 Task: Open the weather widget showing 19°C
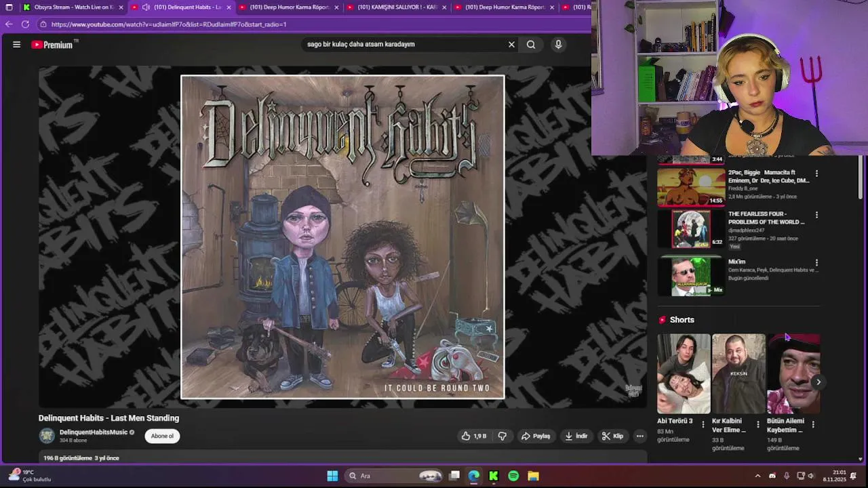(x=30, y=476)
